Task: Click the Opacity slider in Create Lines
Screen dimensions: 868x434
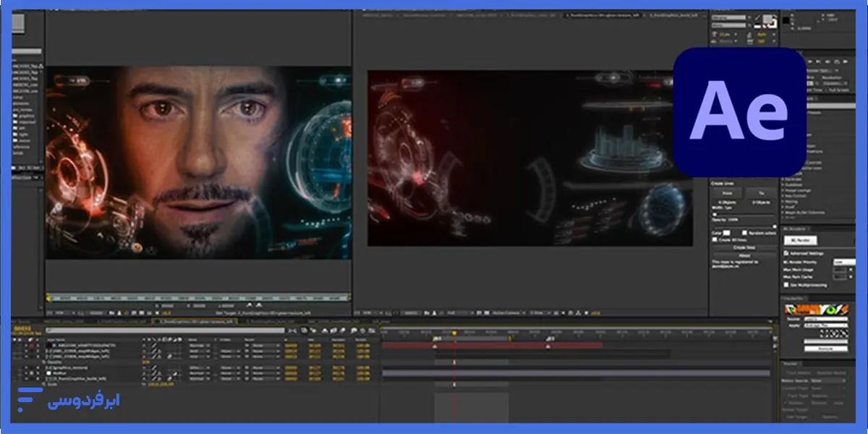Action: click(x=744, y=226)
